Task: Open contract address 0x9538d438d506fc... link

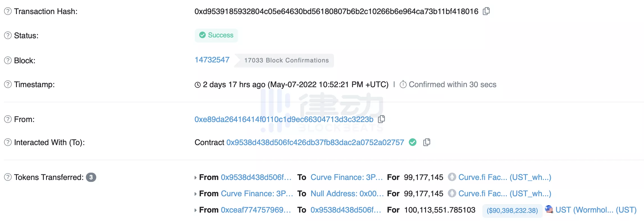Action: pyautogui.click(x=315, y=142)
